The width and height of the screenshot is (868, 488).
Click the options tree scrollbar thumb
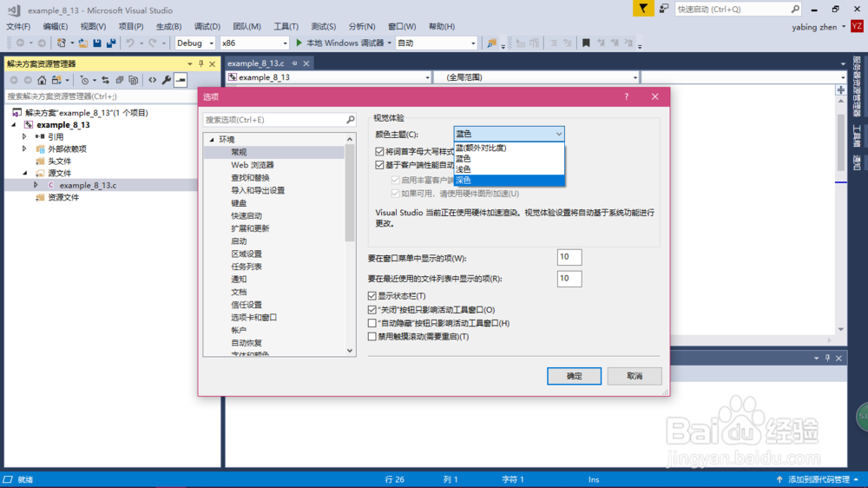click(350, 194)
